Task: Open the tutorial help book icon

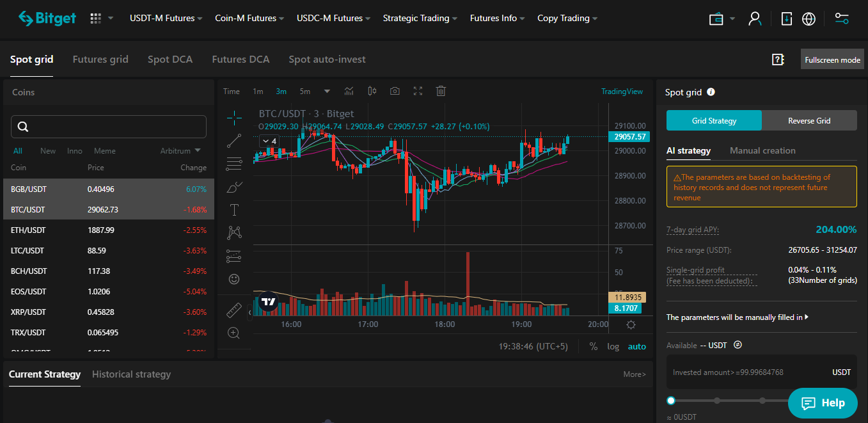Action: coord(778,60)
